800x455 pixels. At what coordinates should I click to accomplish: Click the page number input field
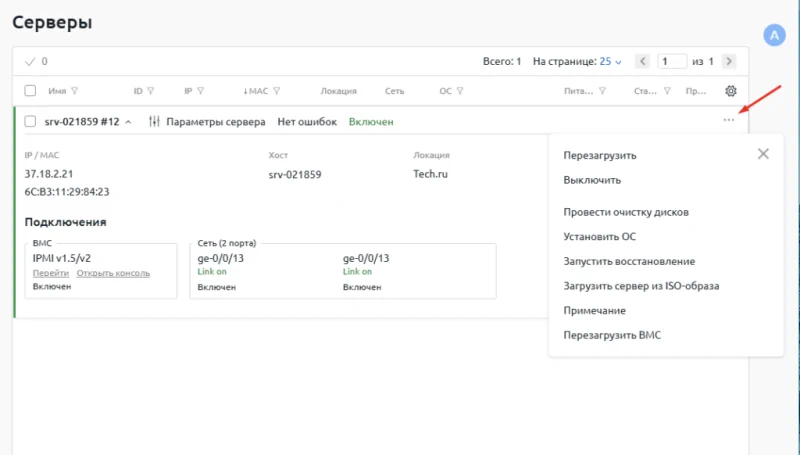click(672, 61)
